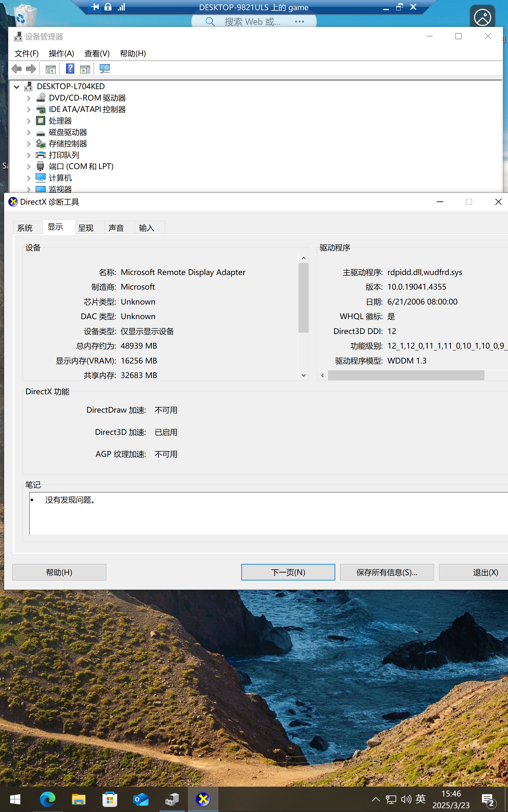The width and height of the screenshot is (508, 812).
Task: Click the network tray icon
Action: (391, 799)
